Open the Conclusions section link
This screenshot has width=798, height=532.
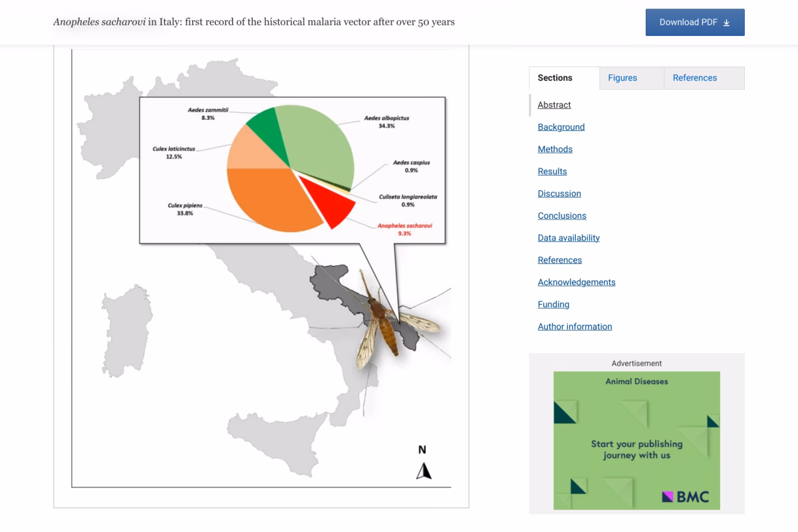tap(562, 215)
